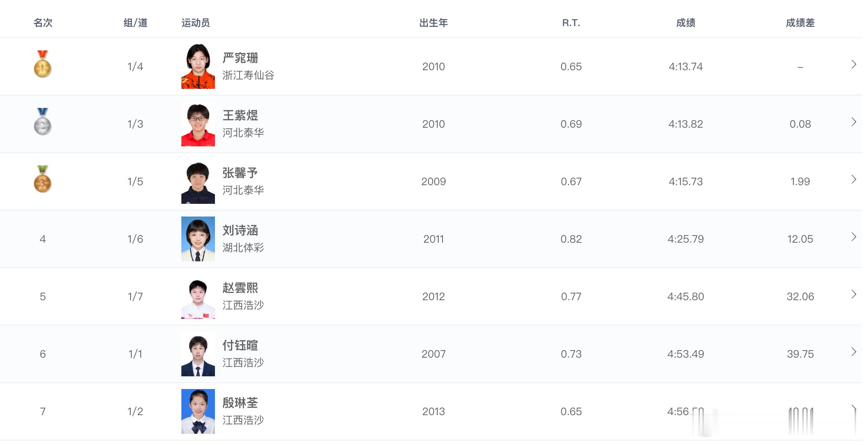Click rank number 4
This screenshot has width=868, height=445.
(43, 239)
